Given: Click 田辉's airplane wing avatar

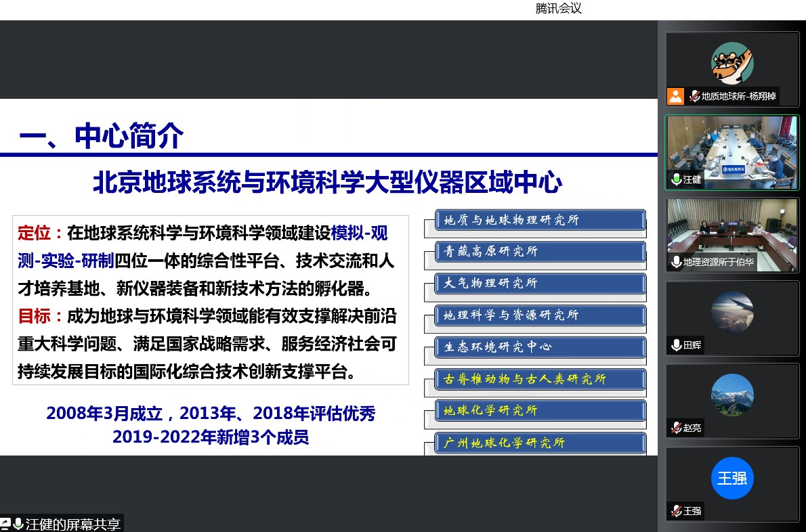Looking at the screenshot, I should 731,312.
